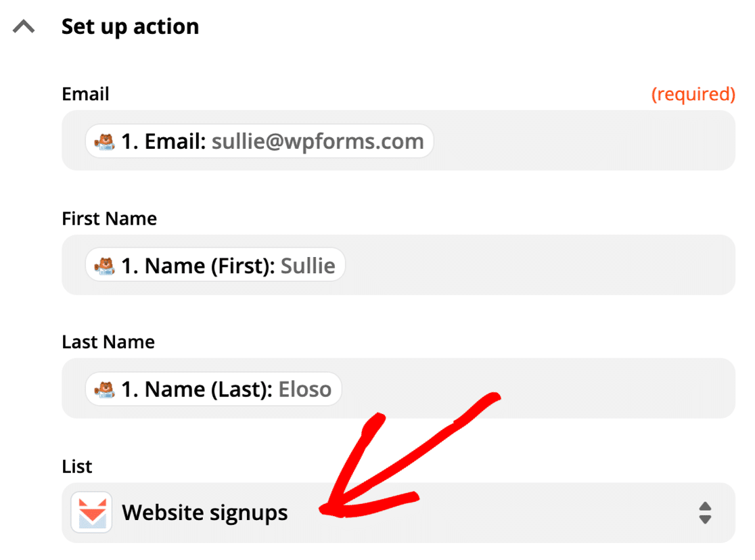The width and height of the screenshot is (755, 560).
Task: Click the List field label
Action: point(76,467)
